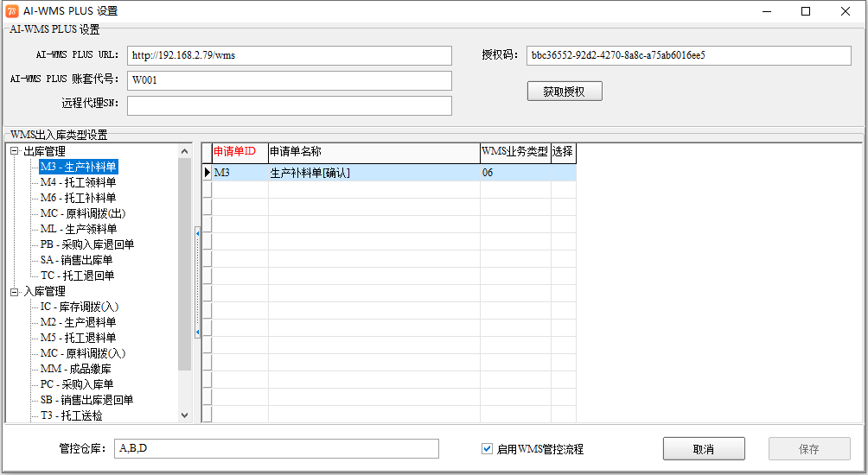Click the 取消 button
Screen dimensions: 868x475
coord(704,449)
